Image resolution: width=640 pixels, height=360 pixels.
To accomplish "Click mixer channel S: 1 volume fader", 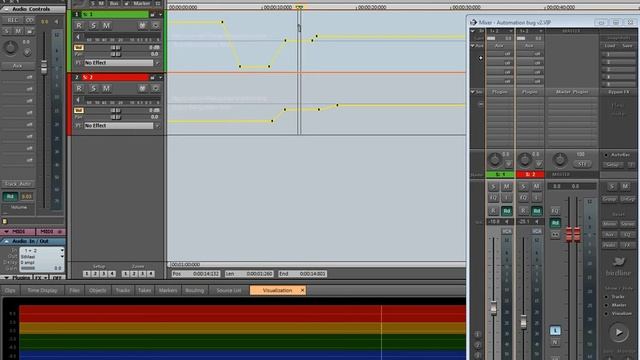I will coord(493,308).
